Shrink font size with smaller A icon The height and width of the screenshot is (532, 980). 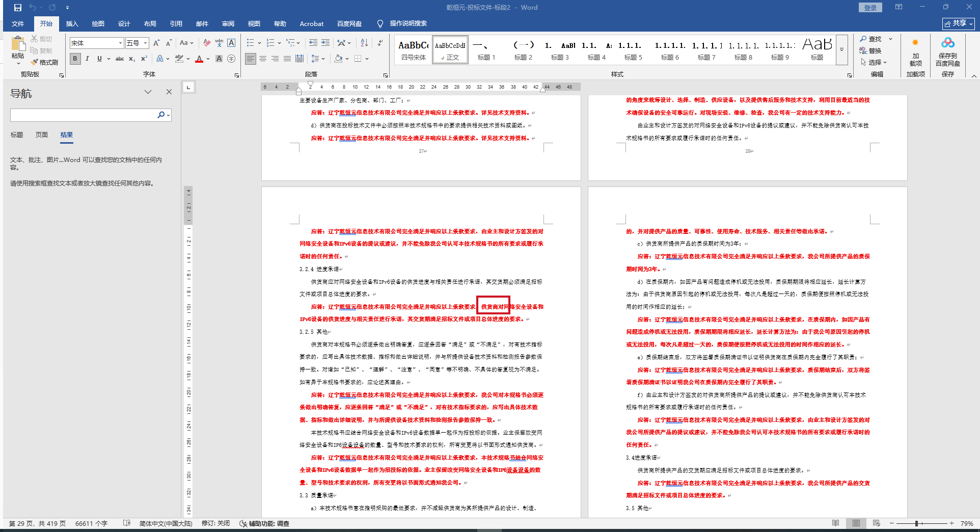tap(169, 43)
